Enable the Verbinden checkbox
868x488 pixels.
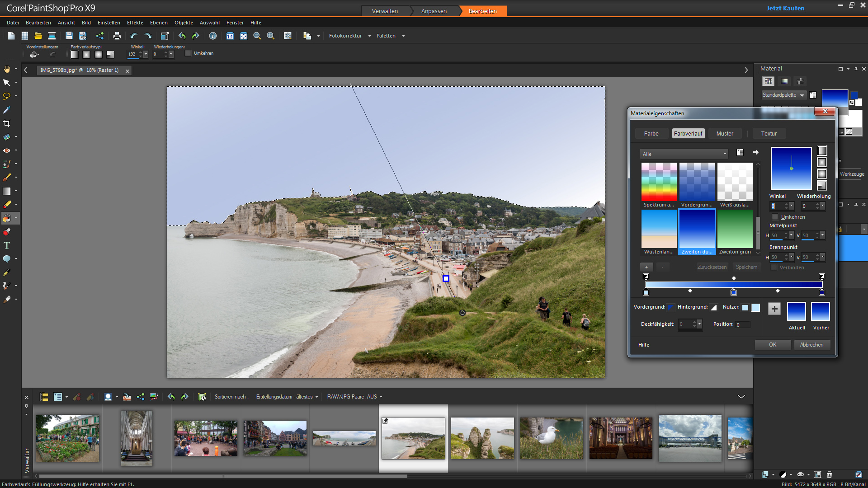(774, 267)
